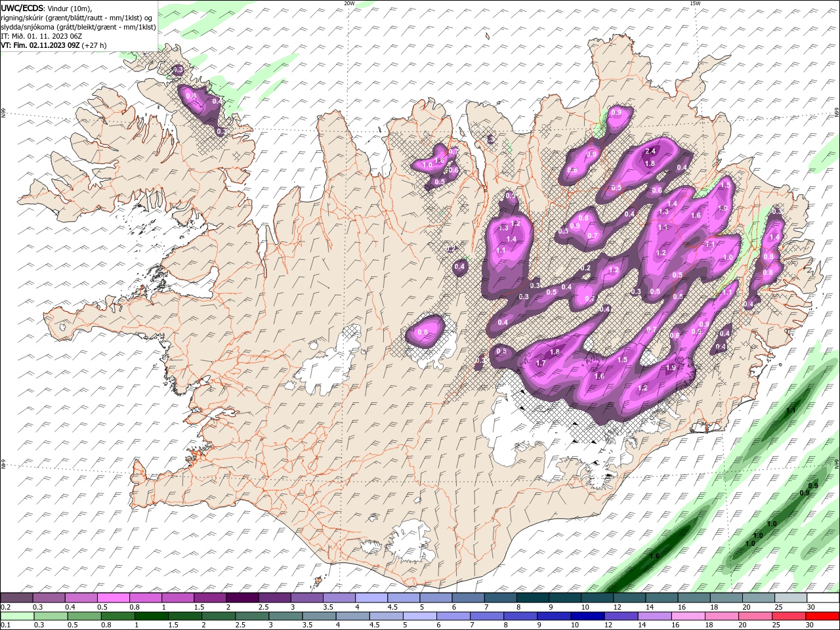The height and width of the screenshot is (630, 840).
Task: Click the bright red 30 swatch, lower legend
Action: click(823, 616)
